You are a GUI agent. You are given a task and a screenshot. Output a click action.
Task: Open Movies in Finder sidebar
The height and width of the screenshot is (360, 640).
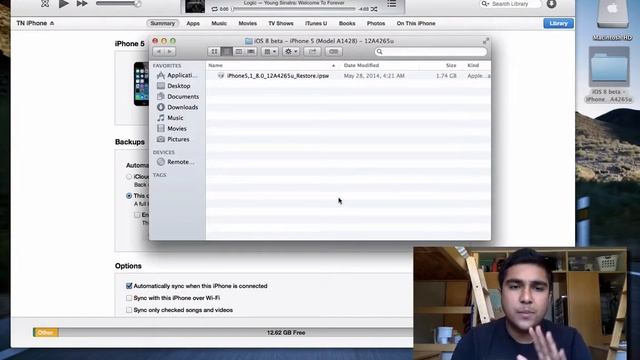click(x=172, y=128)
